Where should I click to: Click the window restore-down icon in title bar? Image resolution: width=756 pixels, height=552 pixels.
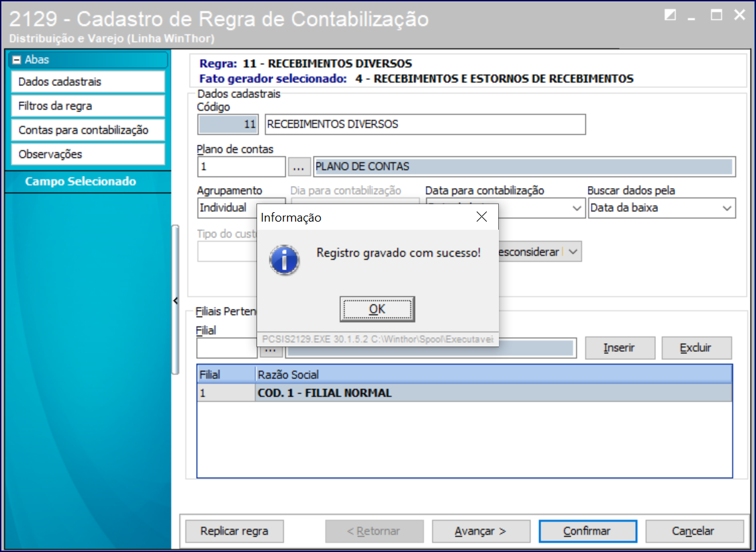tap(669, 15)
